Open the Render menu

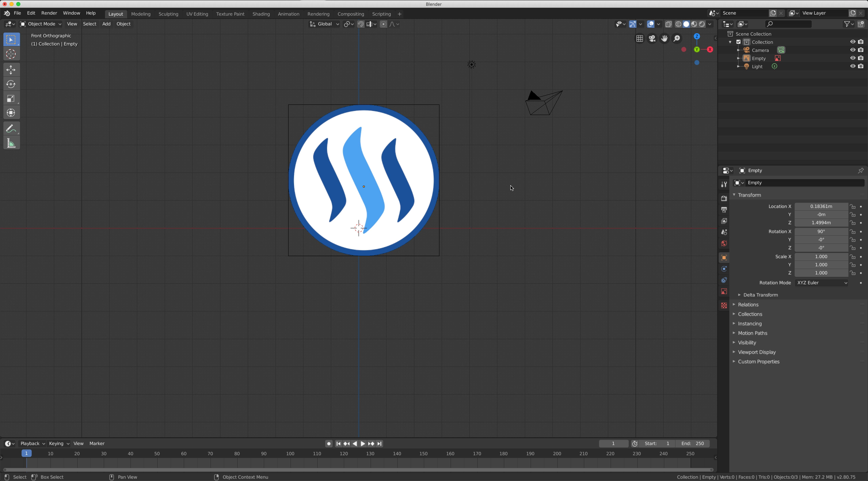click(x=49, y=13)
